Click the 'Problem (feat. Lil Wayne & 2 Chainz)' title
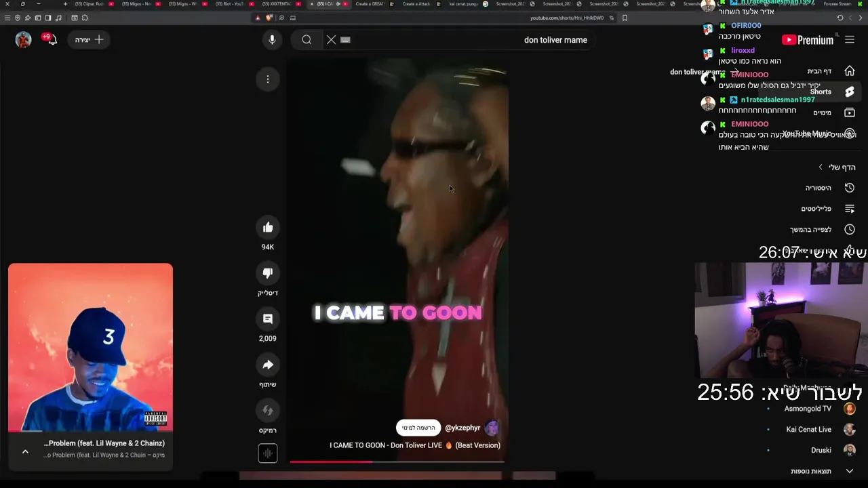868x488 pixels. pos(104,443)
